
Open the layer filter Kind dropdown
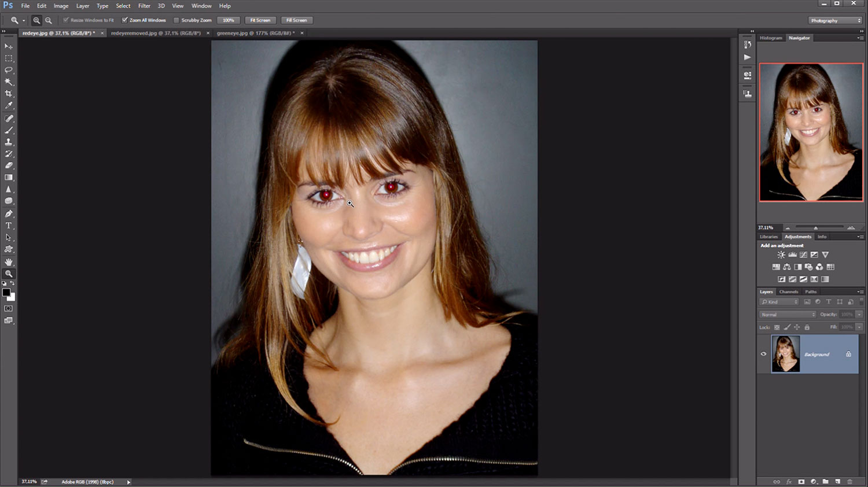[x=779, y=302]
